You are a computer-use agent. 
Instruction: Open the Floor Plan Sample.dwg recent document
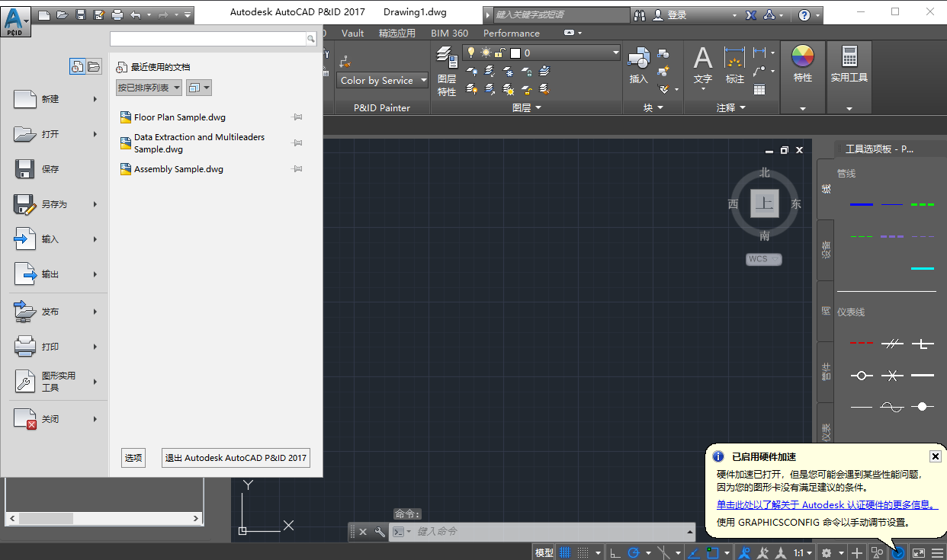pyautogui.click(x=178, y=117)
